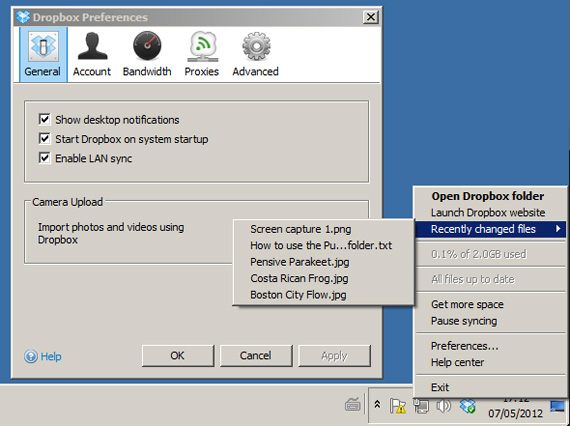Click the Dropbox logo in title bar

[x=23, y=17]
